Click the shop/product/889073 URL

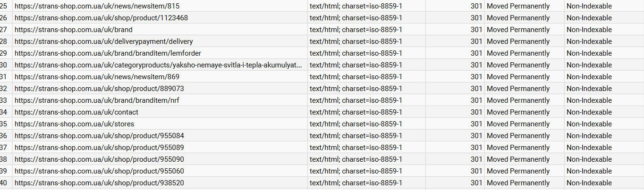click(99, 89)
